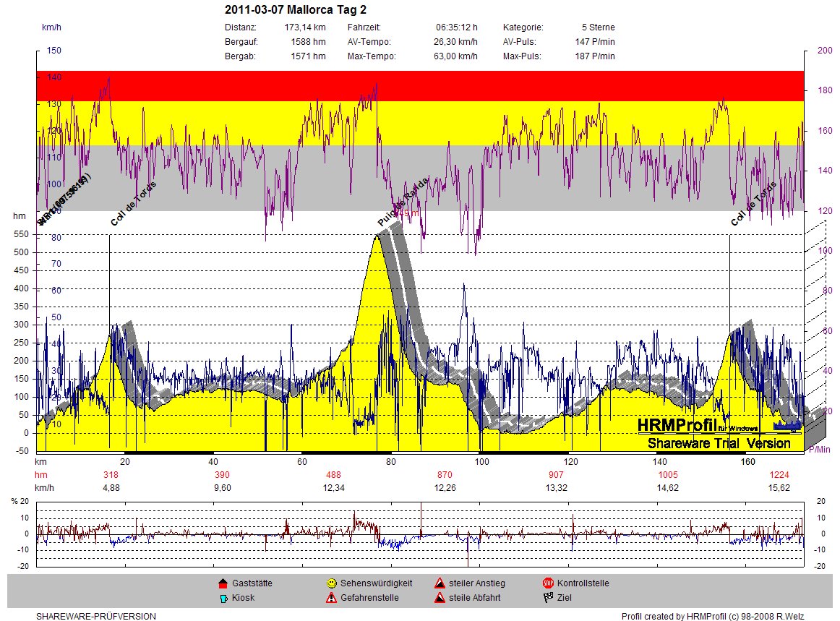Screen dimensions: 840x621
Task: Select the Kontrollstelle stop sign icon
Action: 548,583
